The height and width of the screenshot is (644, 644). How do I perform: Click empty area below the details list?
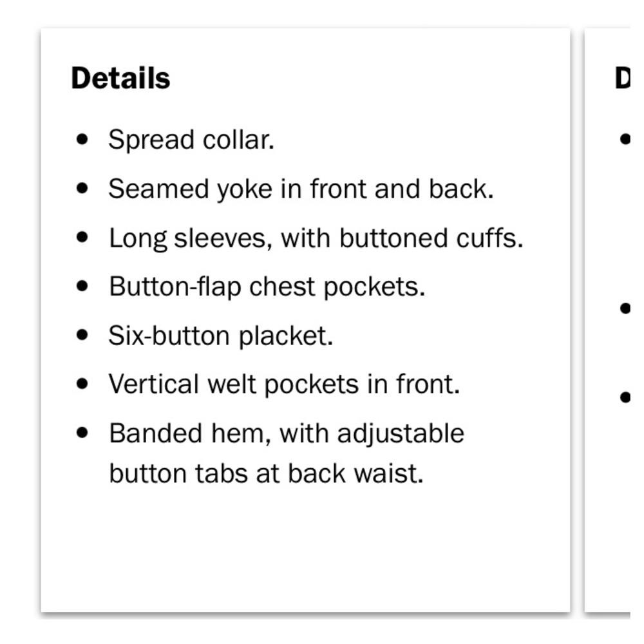pos(305,551)
